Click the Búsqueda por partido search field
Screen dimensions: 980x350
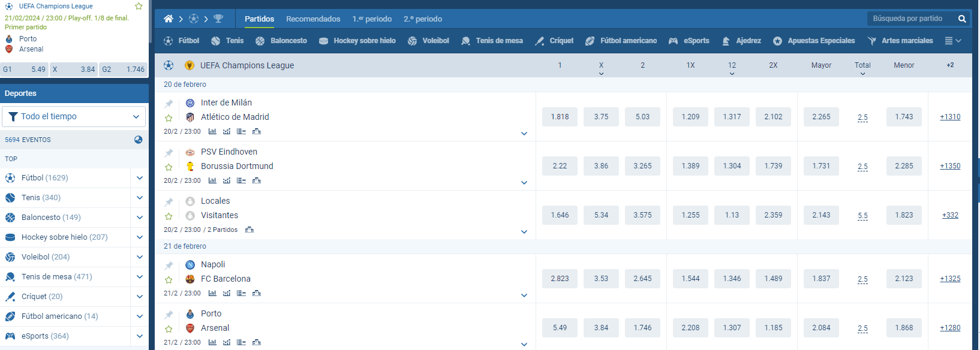[912, 19]
